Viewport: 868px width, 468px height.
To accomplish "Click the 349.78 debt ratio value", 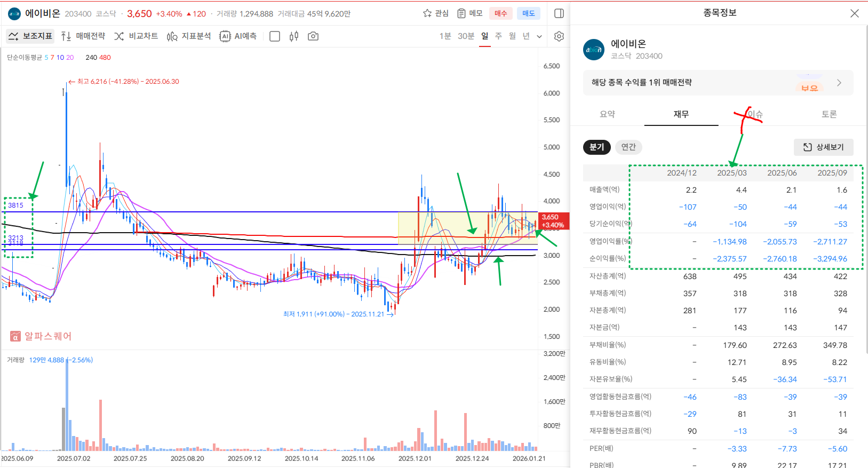I will coord(835,345).
